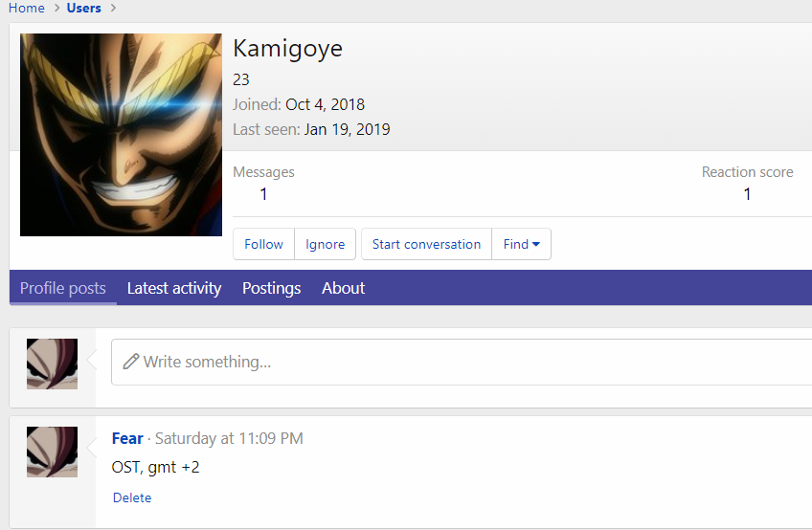Click Kamigoye's large profile avatar
The image size is (812, 530).
pyautogui.click(x=121, y=135)
